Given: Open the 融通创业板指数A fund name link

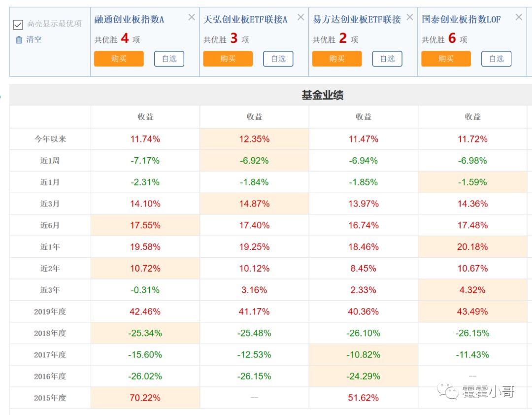Looking at the screenshot, I should tap(129, 20).
